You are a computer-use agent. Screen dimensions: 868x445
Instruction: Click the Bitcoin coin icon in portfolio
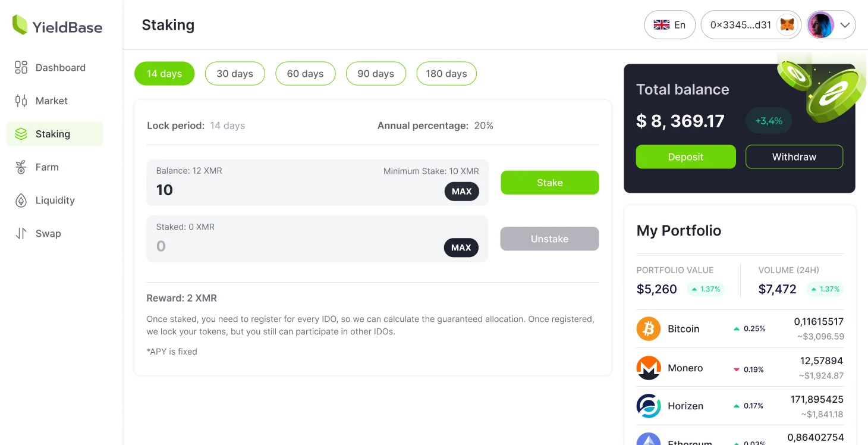[x=649, y=328]
